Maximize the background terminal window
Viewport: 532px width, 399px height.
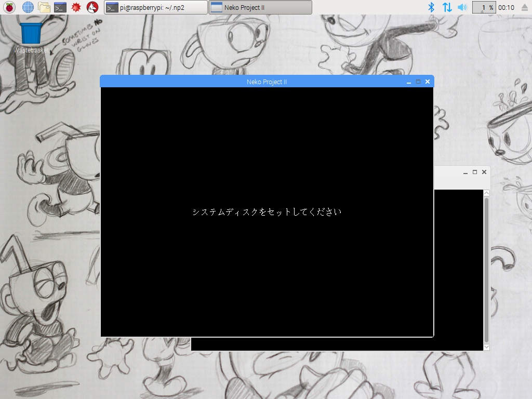click(x=475, y=172)
